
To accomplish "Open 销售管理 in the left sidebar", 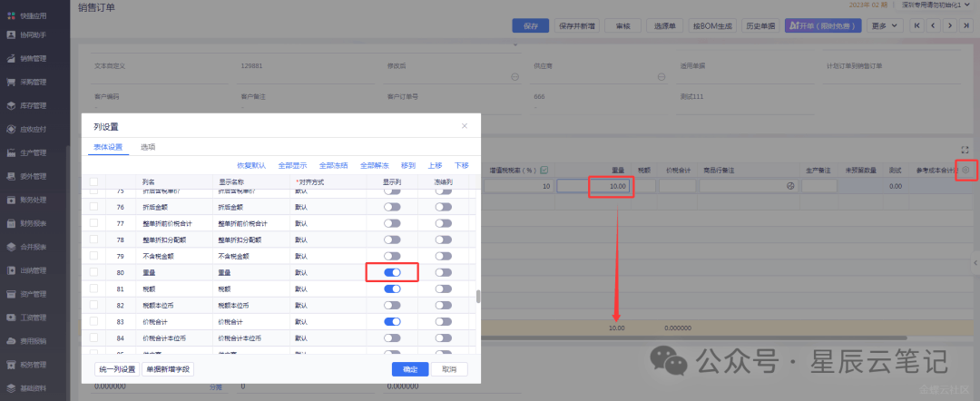I will (34, 59).
